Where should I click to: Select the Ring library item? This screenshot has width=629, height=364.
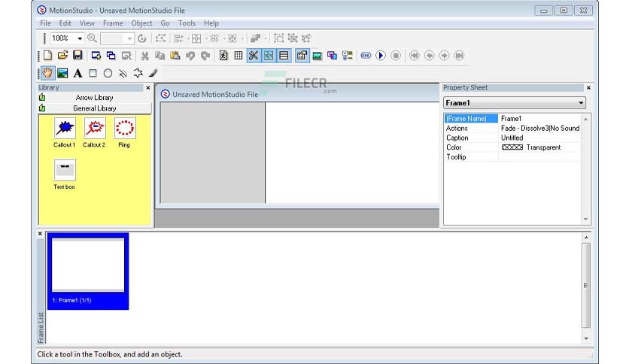tap(124, 132)
